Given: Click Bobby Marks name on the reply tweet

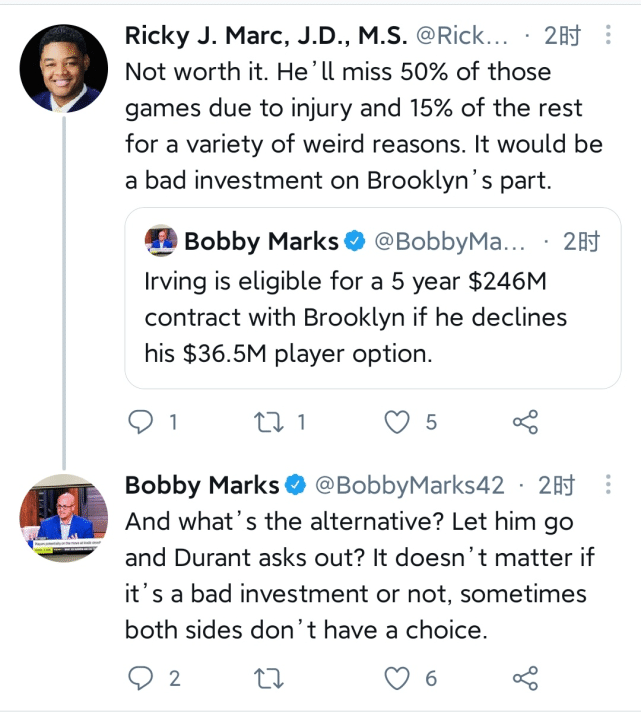Looking at the screenshot, I should [x=202, y=486].
